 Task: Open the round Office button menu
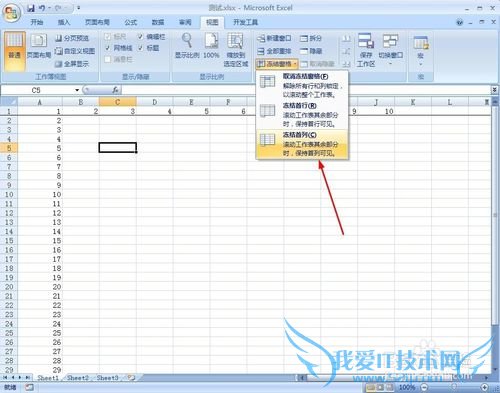click(12, 13)
